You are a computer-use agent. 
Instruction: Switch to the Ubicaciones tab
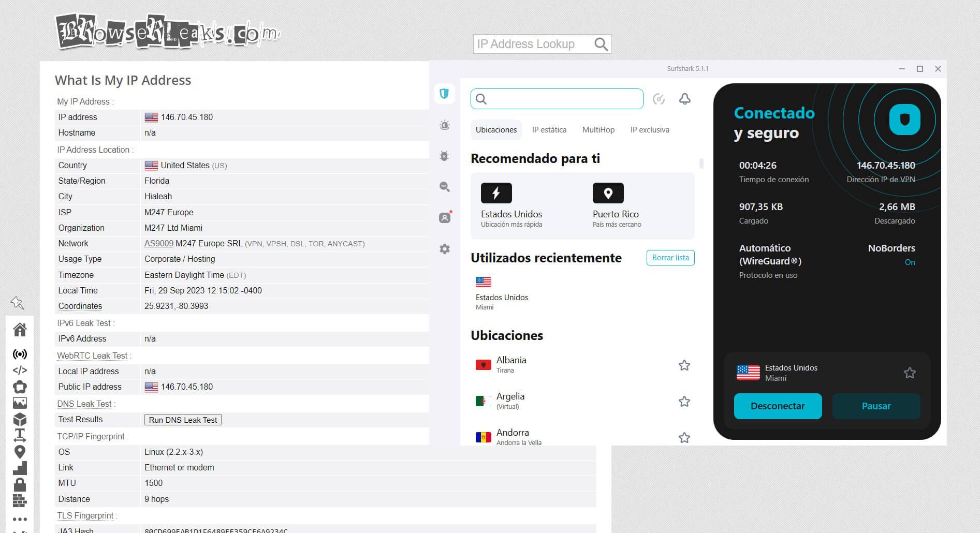[x=496, y=130]
